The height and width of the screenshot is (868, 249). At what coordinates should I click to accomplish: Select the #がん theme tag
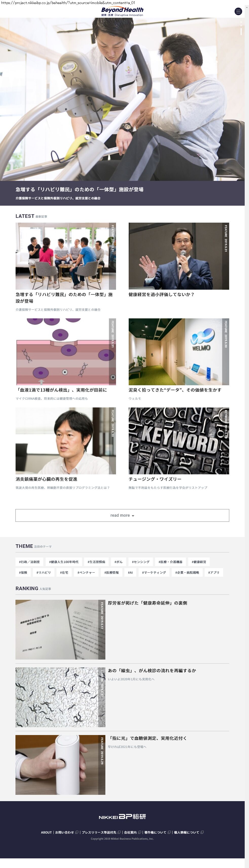pyautogui.click(x=118, y=562)
